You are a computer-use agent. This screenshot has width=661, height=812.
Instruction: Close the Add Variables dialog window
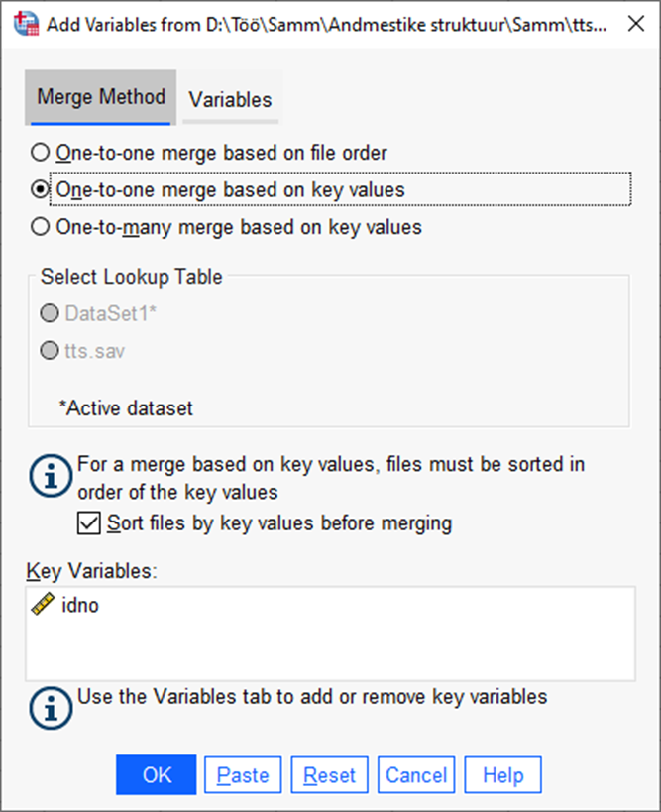click(636, 24)
